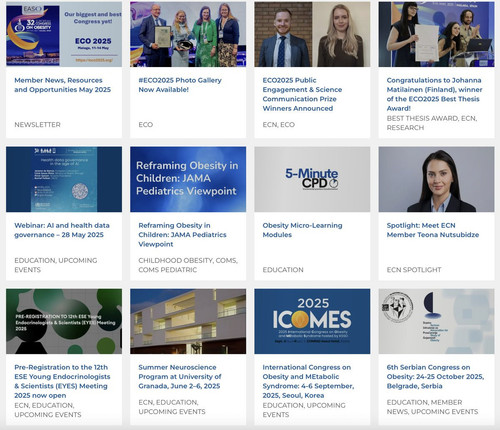Viewport: 500px width, 430px height.
Task: Open the 2025 ICOMES banner thumbnail
Action: click(x=312, y=321)
